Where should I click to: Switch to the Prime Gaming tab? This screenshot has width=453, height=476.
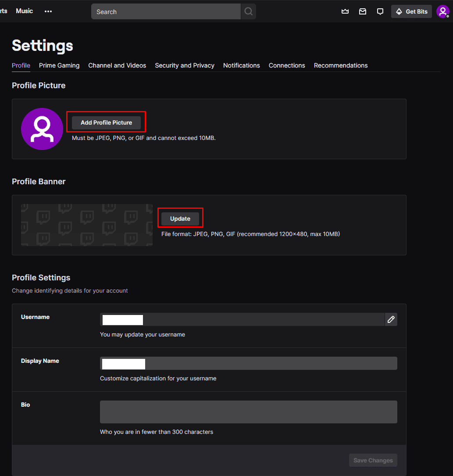[x=59, y=65]
